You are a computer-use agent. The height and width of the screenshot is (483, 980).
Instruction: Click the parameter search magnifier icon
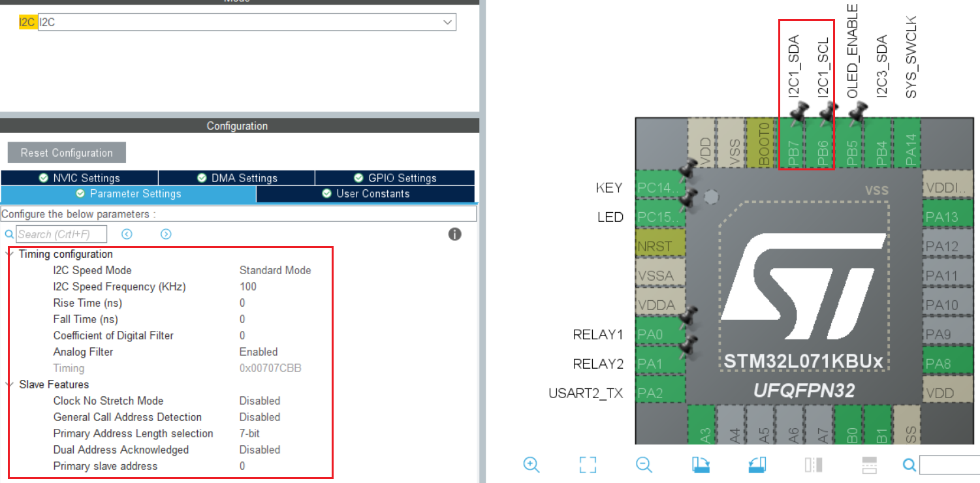[9, 234]
